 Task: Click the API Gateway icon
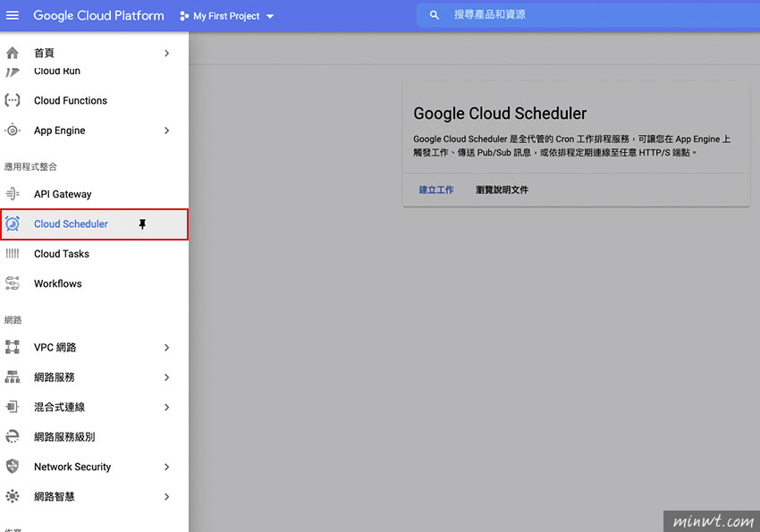pos(13,194)
